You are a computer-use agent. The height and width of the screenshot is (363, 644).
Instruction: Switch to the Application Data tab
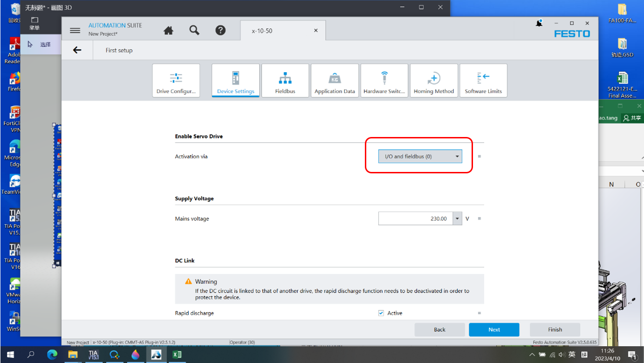[335, 81]
